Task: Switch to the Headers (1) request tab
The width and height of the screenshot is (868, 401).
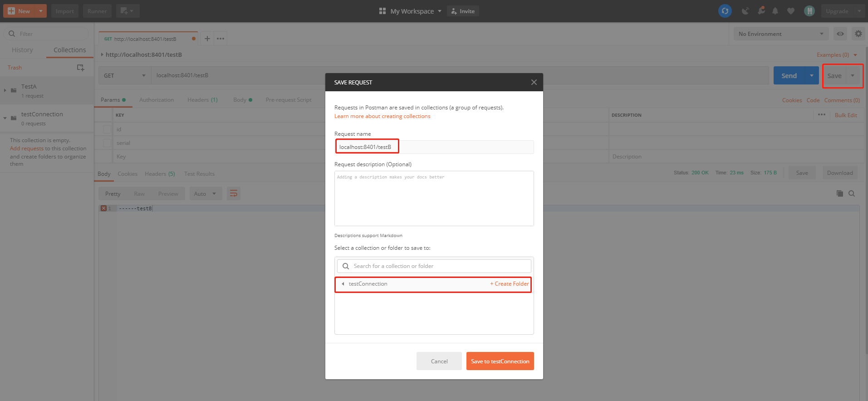Action: point(202,100)
